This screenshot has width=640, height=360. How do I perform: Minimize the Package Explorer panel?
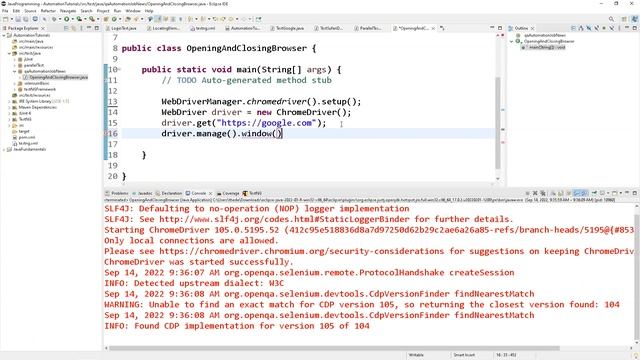point(89,28)
